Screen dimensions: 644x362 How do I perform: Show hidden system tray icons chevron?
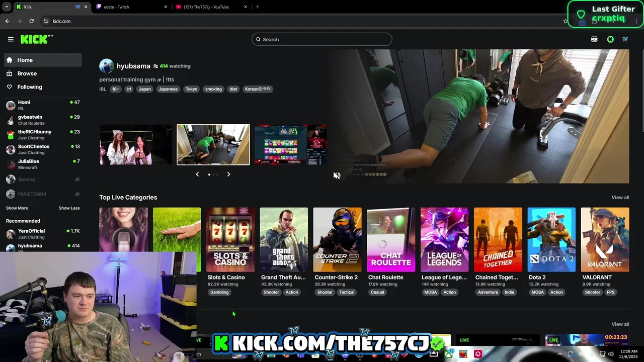559,354
